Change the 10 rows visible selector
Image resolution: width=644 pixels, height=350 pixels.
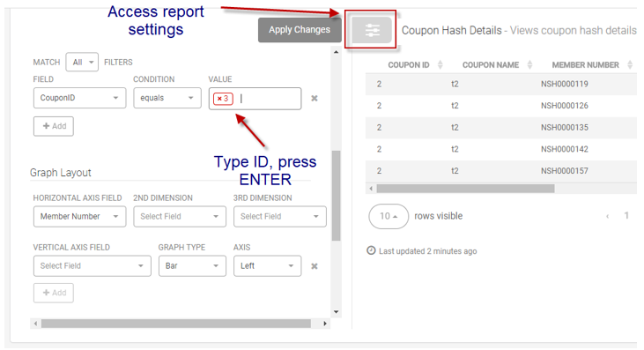[x=389, y=216]
